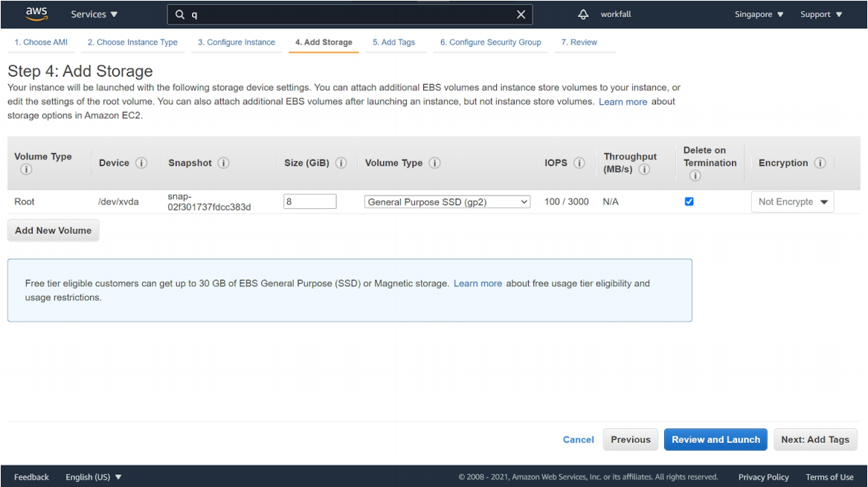Image resolution: width=868 pixels, height=487 pixels.
Task: Uncheck the Delete on Termination checkbox
Action: click(x=689, y=201)
